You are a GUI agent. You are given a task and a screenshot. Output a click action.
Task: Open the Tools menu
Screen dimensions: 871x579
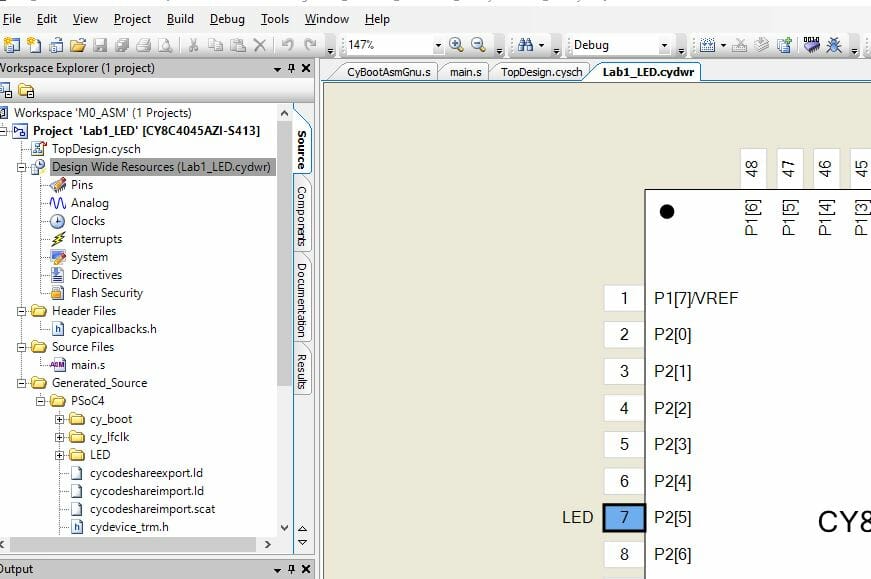coord(275,19)
